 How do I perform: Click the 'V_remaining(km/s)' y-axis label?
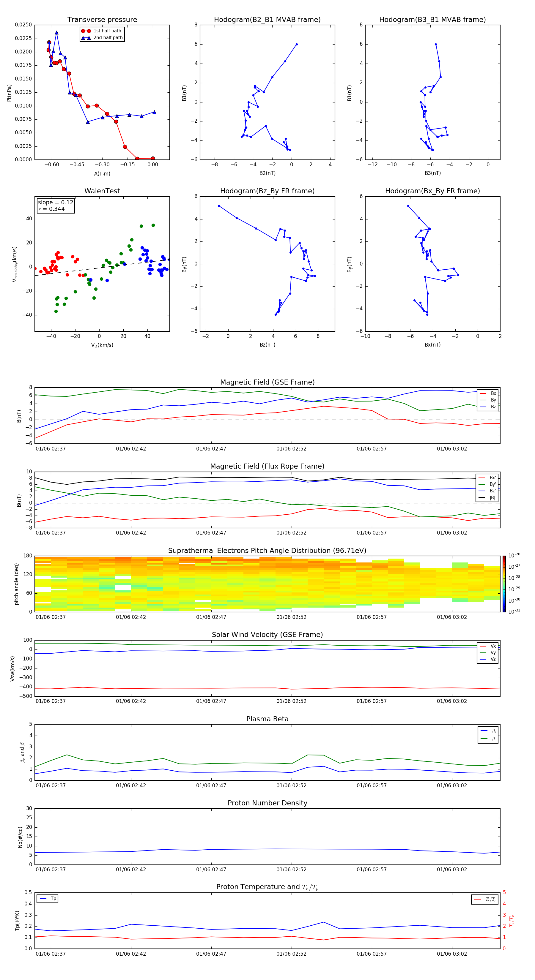(15, 264)
